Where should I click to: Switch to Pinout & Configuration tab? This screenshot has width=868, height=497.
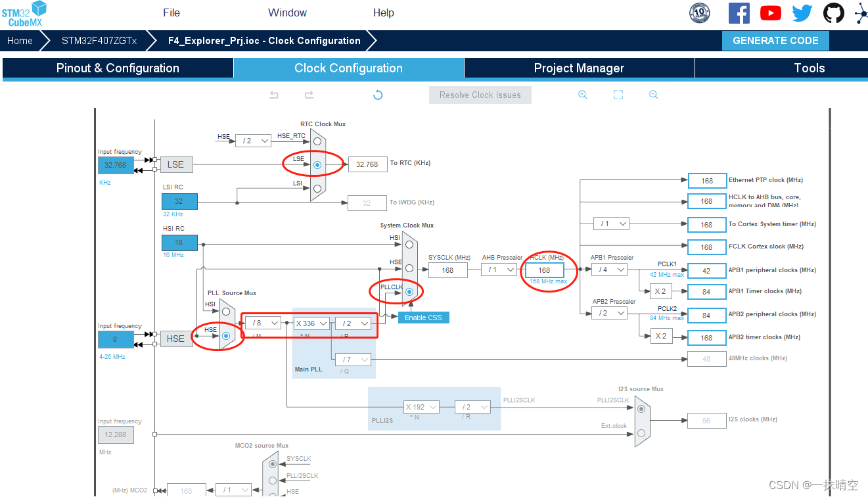tap(118, 68)
